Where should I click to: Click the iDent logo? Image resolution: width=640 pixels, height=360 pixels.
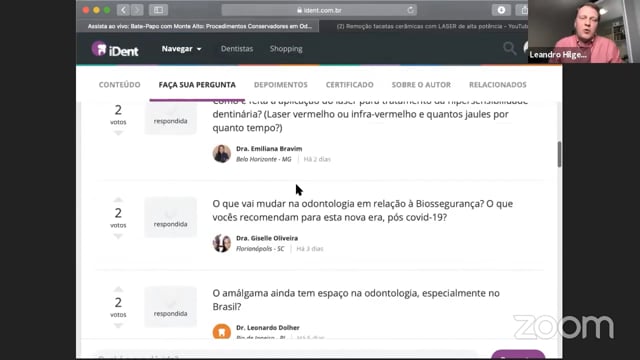pos(115,49)
